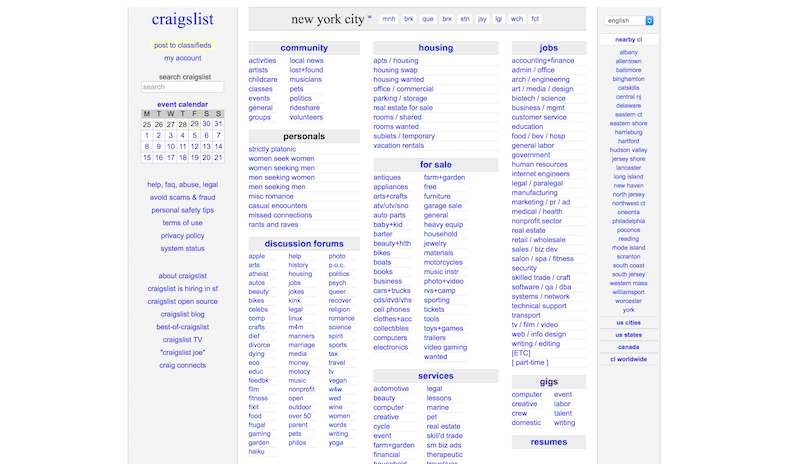The image size is (800, 464).
Task: Open the gigs section header
Action: (x=548, y=382)
